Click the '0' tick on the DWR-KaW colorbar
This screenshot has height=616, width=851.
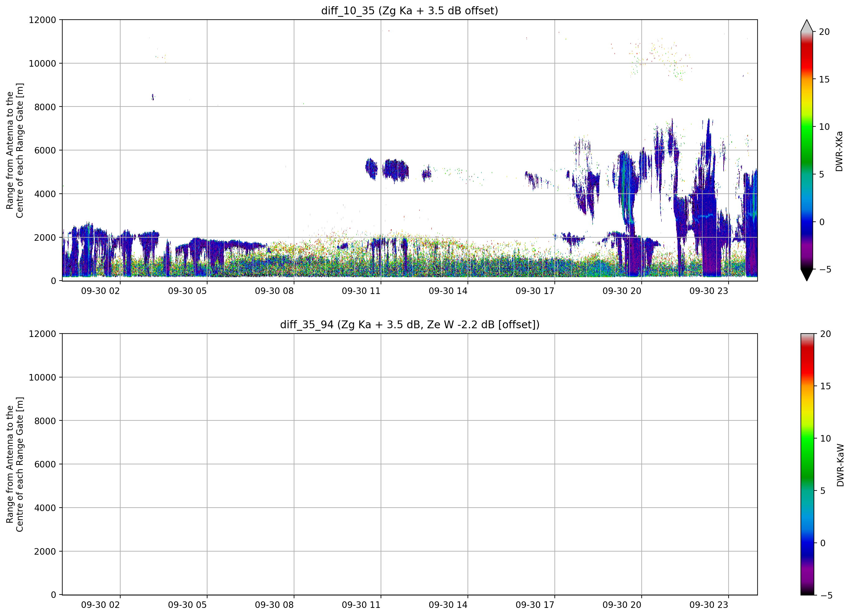[823, 543]
